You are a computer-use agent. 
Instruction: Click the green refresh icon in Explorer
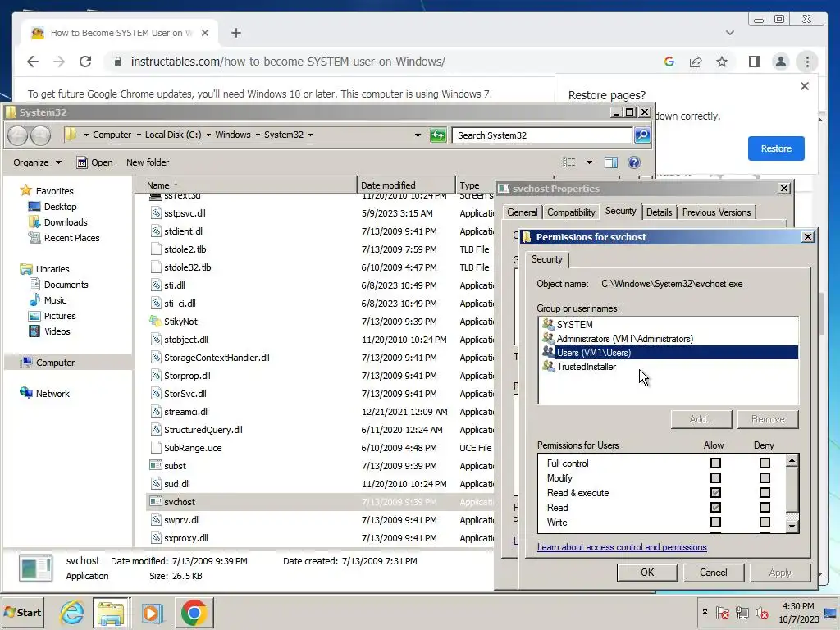(438, 135)
